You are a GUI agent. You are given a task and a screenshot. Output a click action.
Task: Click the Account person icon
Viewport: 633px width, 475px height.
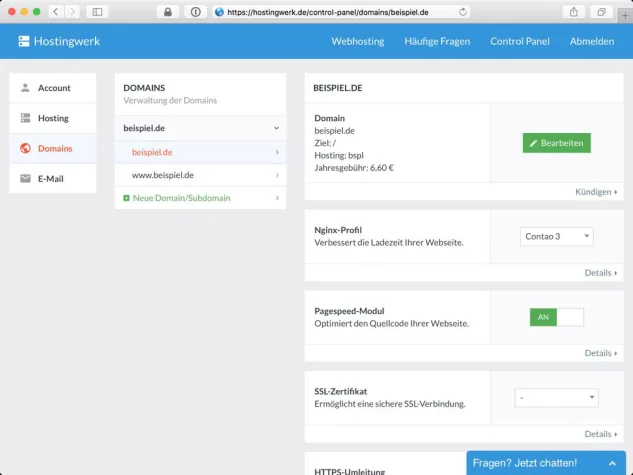25,88
